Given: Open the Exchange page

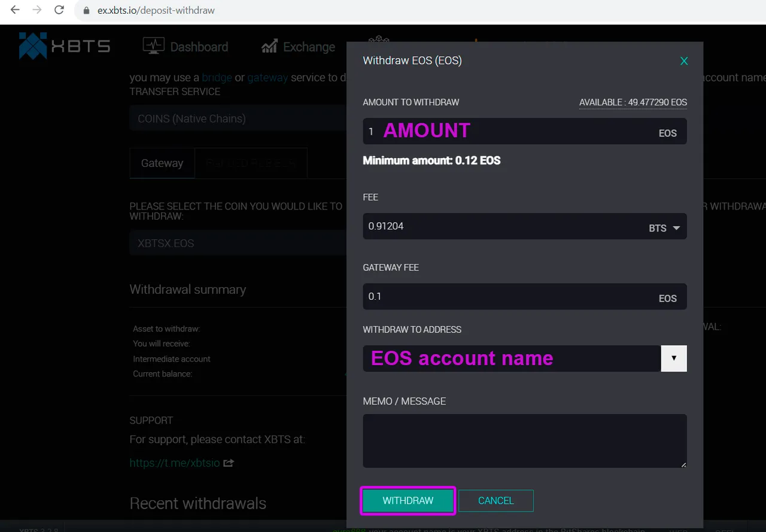Looking at the screenshot, I should pos(298,47).
